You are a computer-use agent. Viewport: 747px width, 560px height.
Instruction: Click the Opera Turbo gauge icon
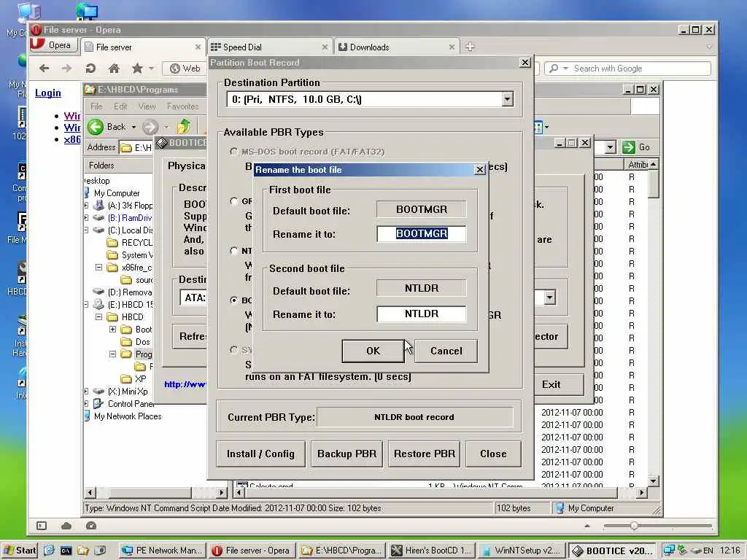(x=91, y=526)
